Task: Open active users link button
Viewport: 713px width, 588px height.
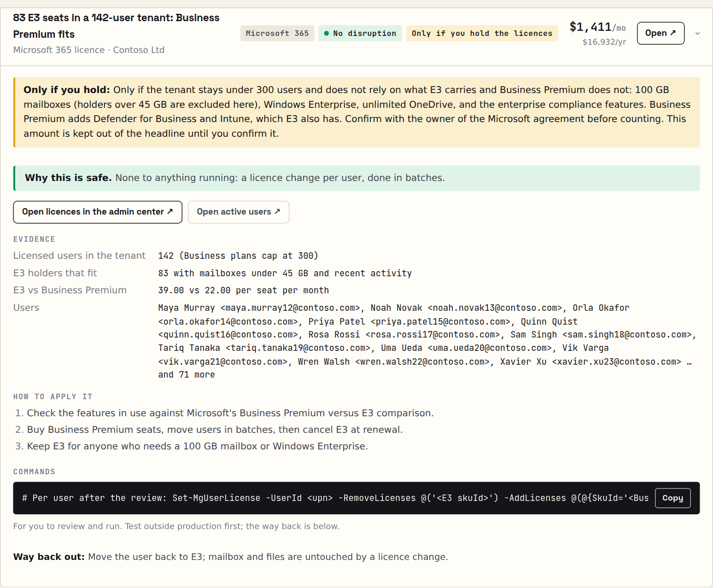Action: (x=239, y=212)
